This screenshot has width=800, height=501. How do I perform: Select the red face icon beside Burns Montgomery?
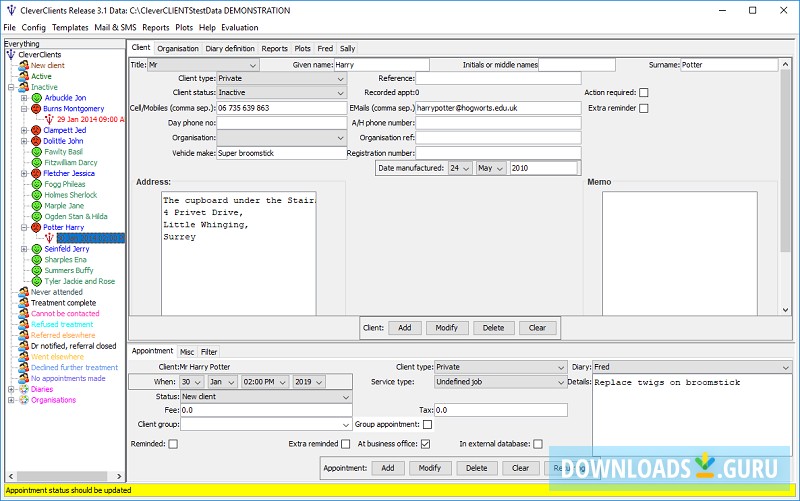tap(36, 109)
